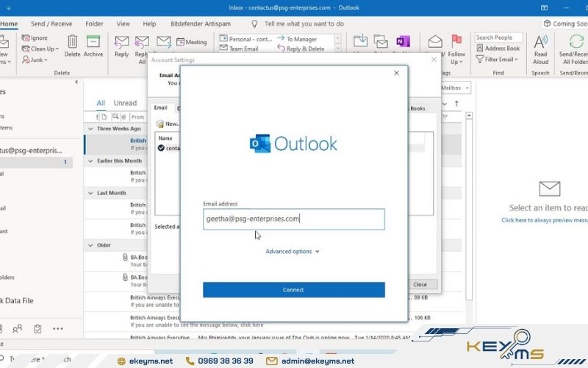
Task: Click the Reply envelope icon
Action: coord(121,41)
